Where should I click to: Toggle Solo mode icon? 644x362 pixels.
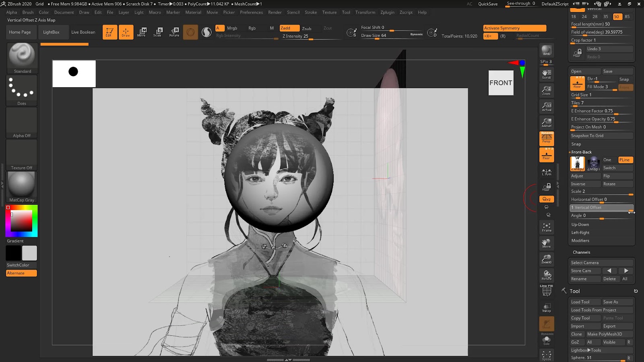(x=547, y=340)
